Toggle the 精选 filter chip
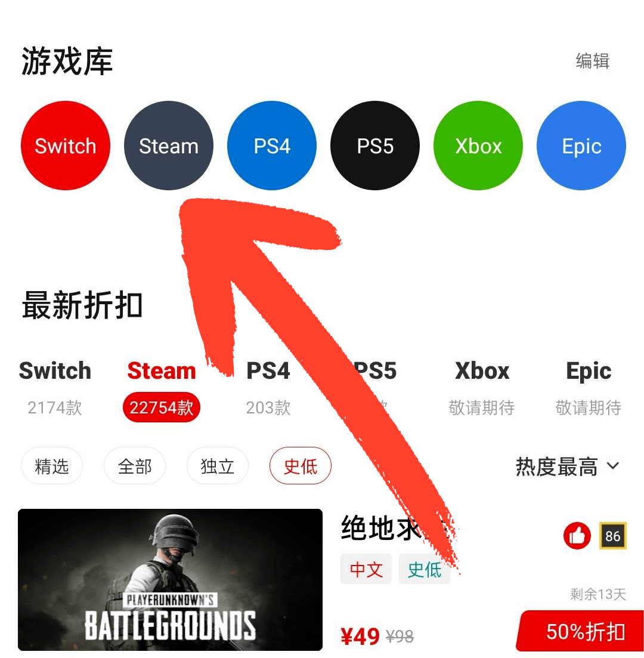 point(52,466)
